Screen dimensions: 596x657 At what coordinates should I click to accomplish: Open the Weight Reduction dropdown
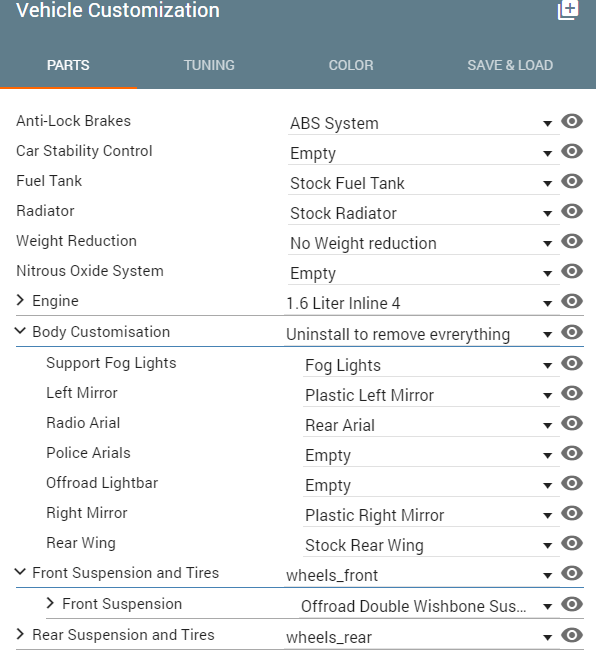tap(424, 243)
